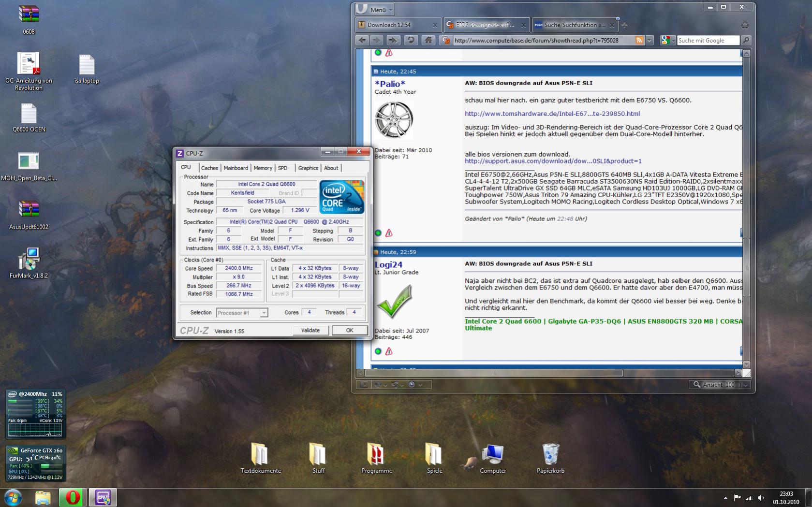Open the Textdokumente folder
This screenshot has height=507, width=812.
261,458
